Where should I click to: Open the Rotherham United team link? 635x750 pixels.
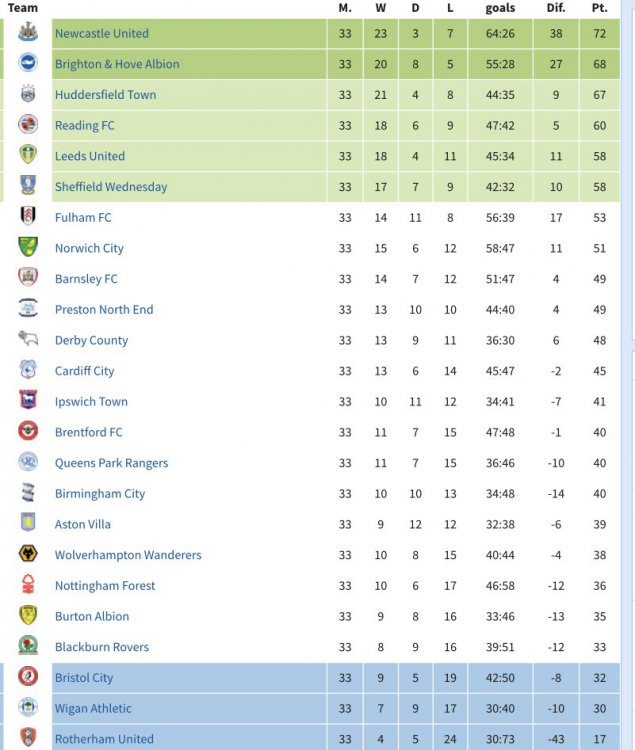[x=104, y=739]
